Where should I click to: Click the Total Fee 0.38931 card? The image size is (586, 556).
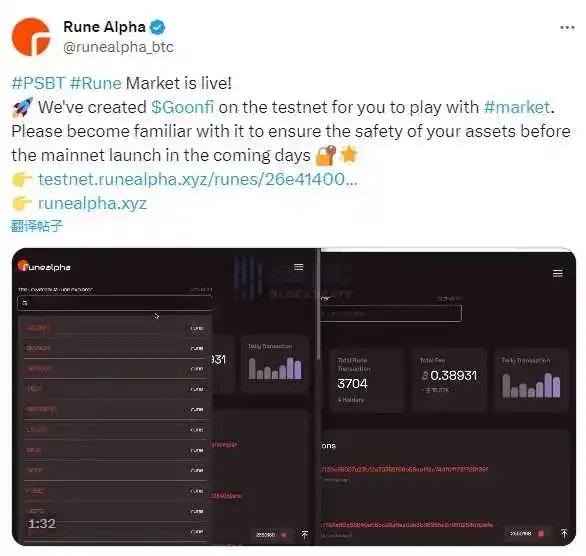point(449,380)
